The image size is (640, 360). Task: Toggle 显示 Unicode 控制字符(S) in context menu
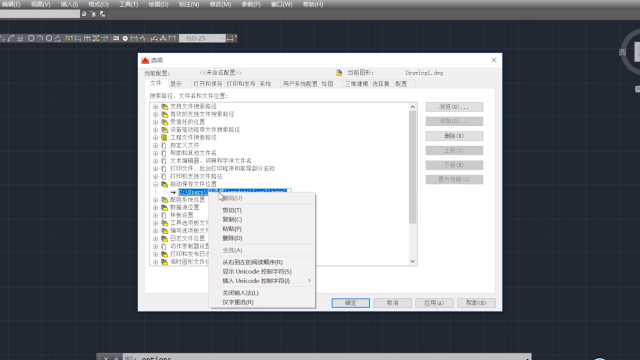[262, 271]
